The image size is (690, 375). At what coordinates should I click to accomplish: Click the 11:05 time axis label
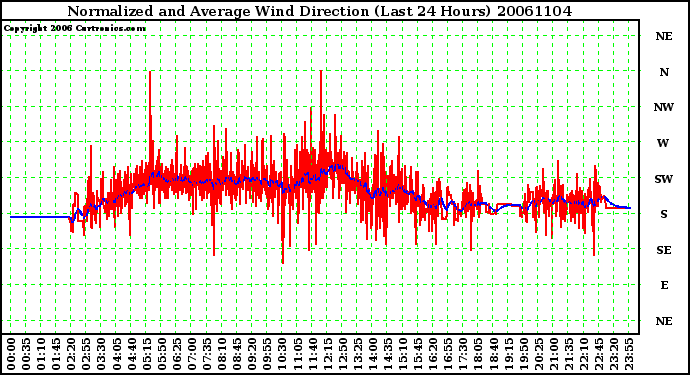(x=297, y=354)
